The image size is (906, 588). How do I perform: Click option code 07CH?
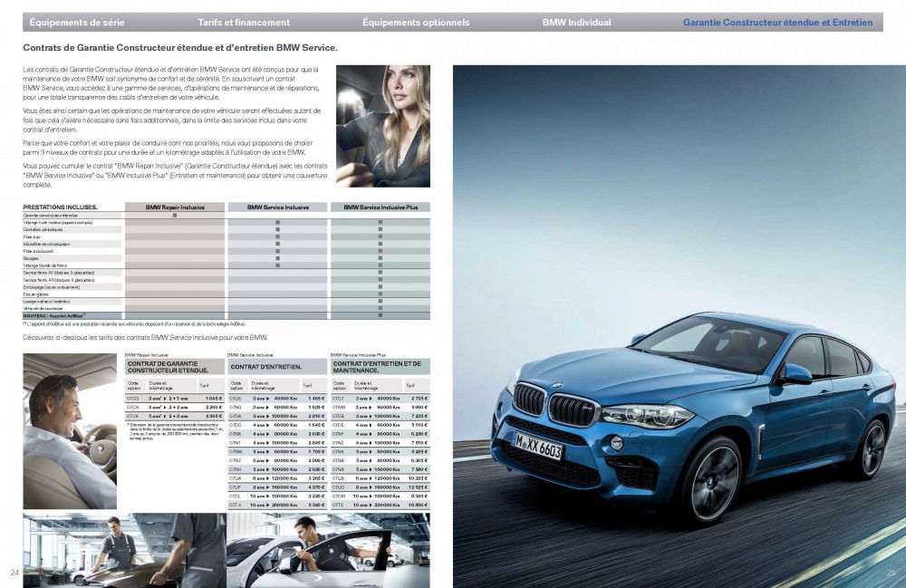(133, 407)
